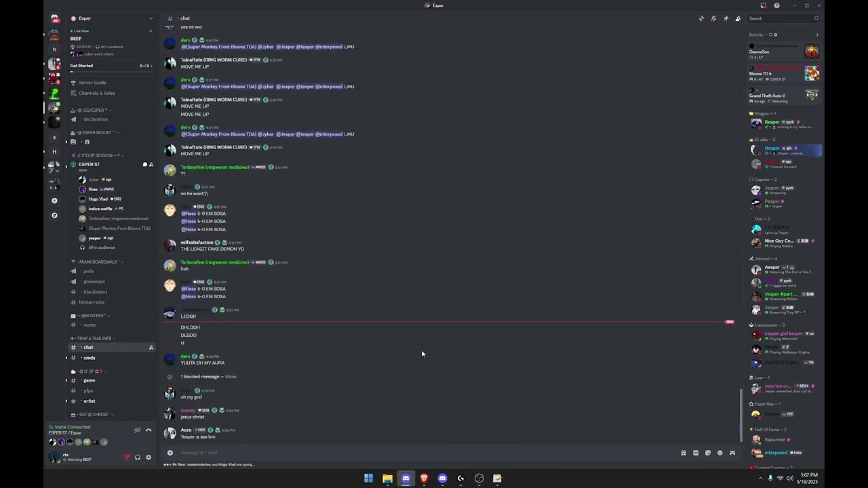
Task: Select Hugo Vlad in voice channel
Action: (98, 199)
